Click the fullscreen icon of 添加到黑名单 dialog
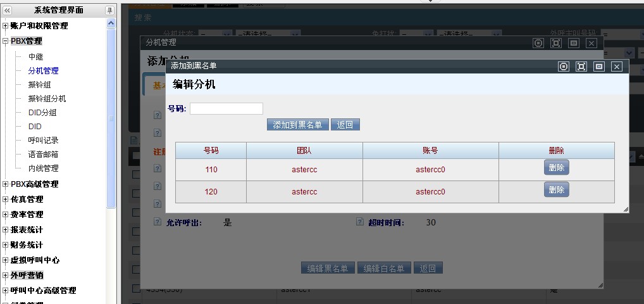This screenshot has height=304, width=644. coord(581,66)
